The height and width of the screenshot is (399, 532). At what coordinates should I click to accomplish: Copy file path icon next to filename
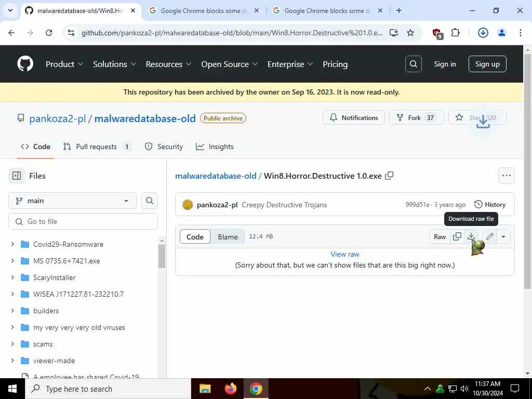point(389,176)
